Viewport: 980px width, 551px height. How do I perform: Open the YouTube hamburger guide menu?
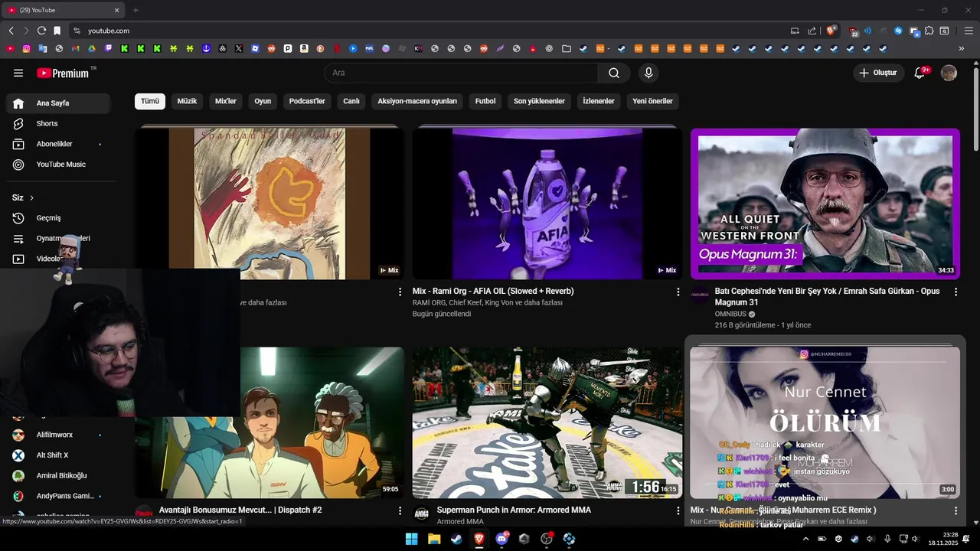[18, 73]
